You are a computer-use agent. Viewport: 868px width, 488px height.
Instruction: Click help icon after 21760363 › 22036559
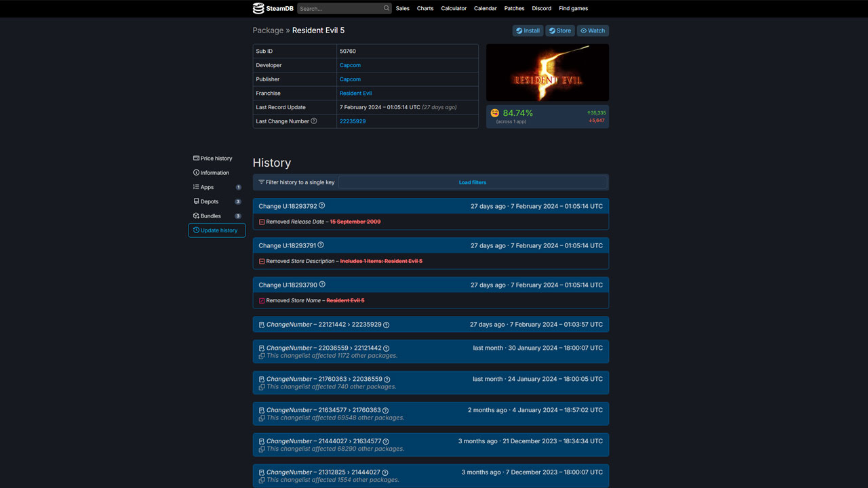pyautogui.click(x=387, y=379)
